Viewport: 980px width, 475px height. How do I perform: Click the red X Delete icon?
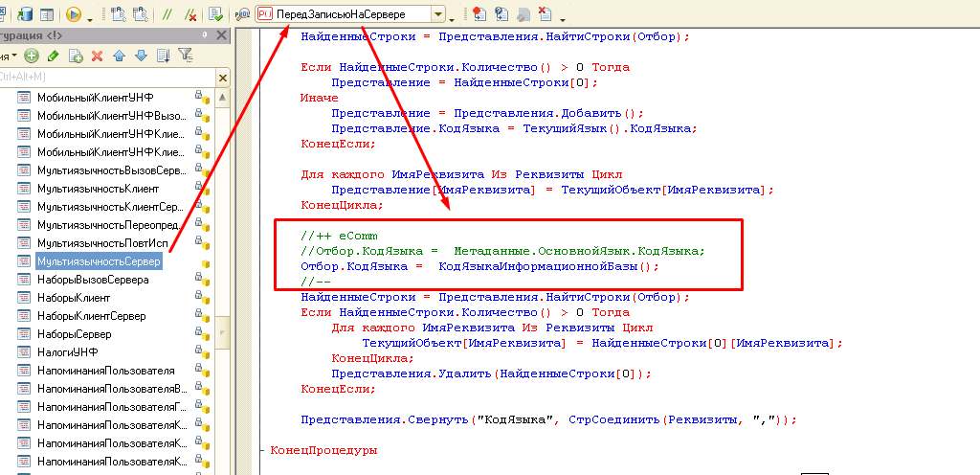97,56
